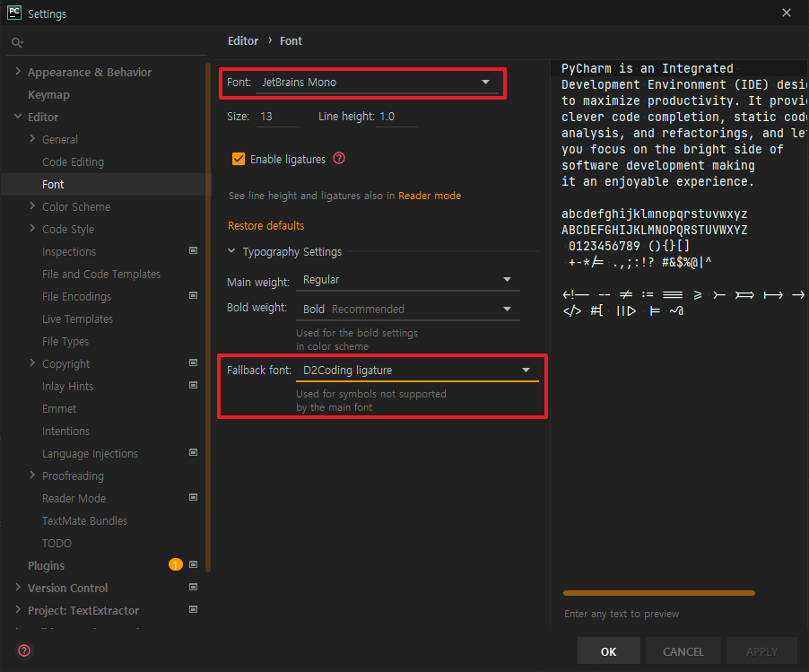This screenshot has width=809, height=672.
Task: Click the Restore defaults link
Action: pos(265,225)
